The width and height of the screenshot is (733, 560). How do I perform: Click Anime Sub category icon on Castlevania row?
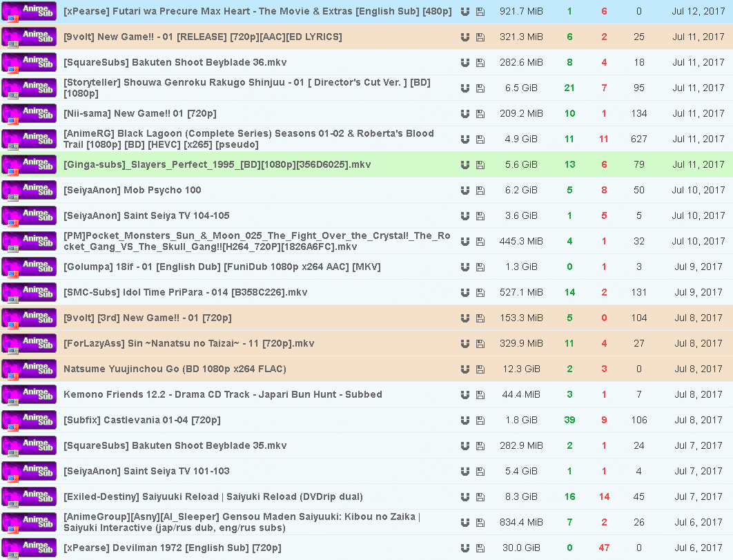[x=29, y=420]
